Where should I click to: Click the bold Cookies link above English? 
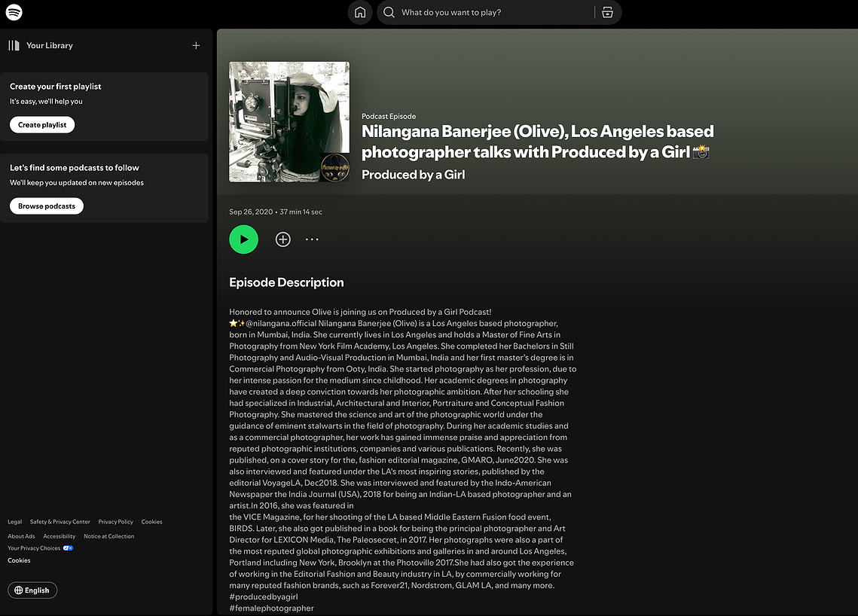(x=19, y=560)
